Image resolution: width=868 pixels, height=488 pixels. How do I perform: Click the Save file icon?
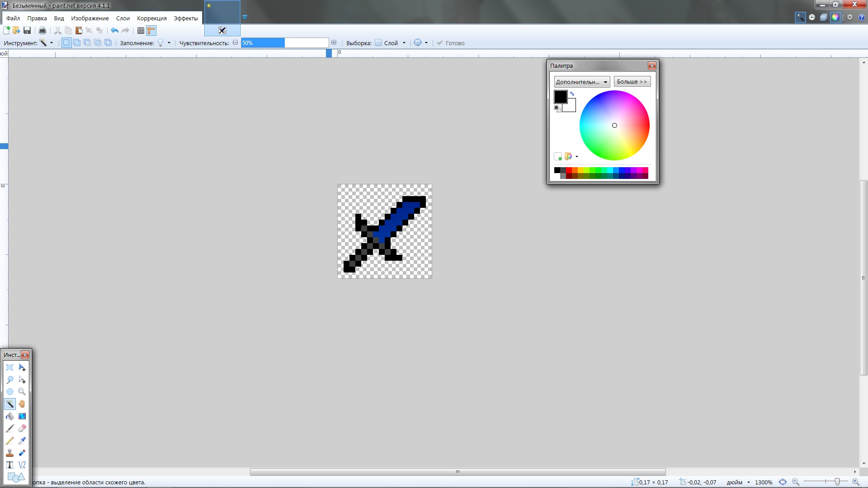27,30
